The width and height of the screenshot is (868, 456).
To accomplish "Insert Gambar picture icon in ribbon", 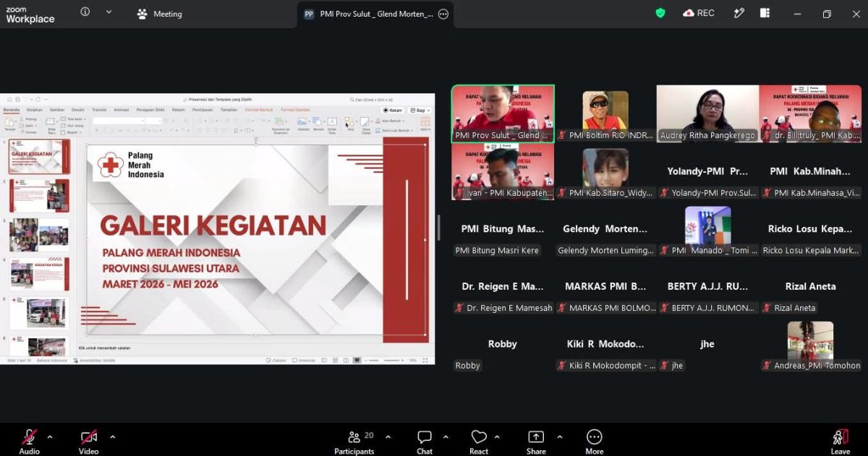I will click(x=304, y=124).
